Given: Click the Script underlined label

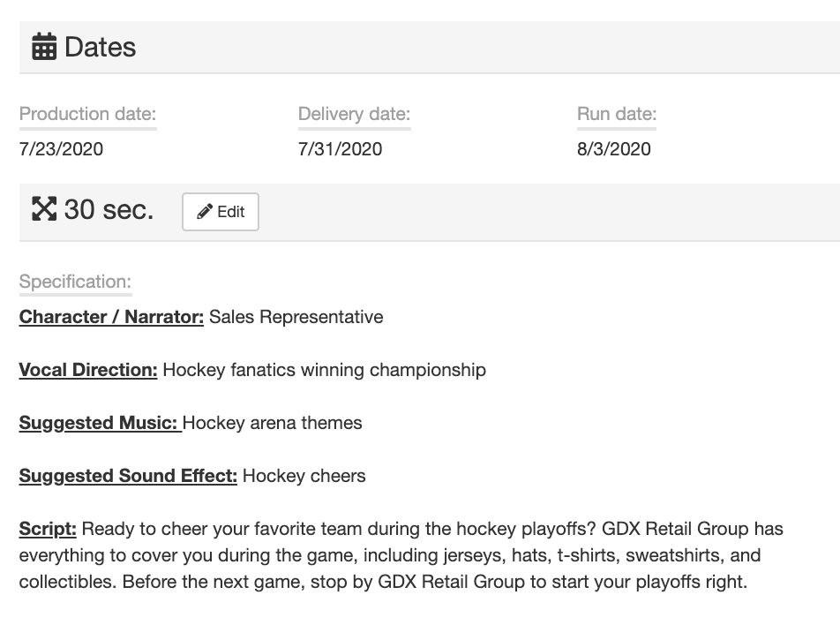Looking at the screenshot, I should pyautogui.click(x=48, y=529).
